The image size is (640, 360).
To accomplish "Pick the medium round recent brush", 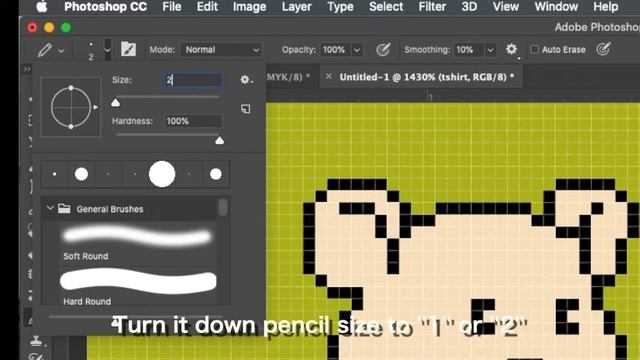I will coord(81,174).
